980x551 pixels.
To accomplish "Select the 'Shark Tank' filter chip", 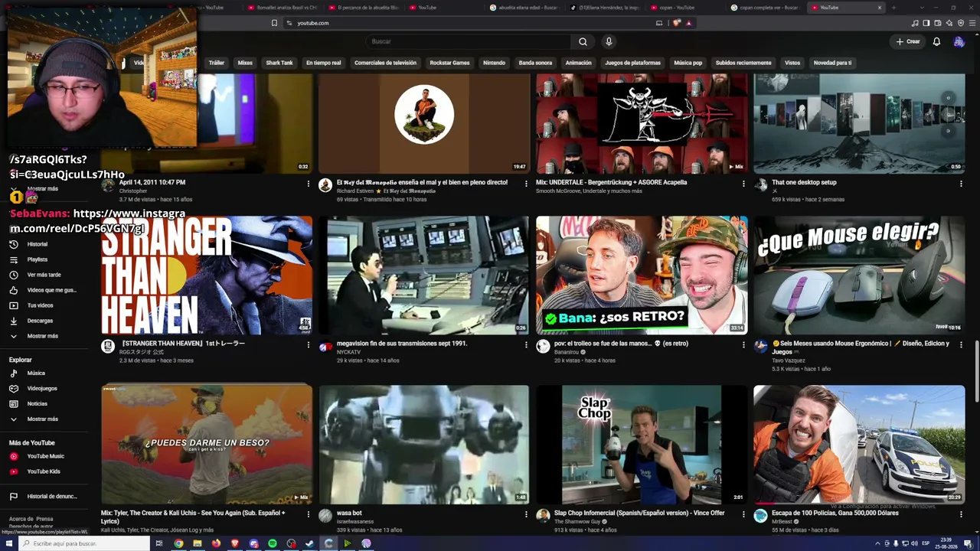I will (x=279, y=63).
